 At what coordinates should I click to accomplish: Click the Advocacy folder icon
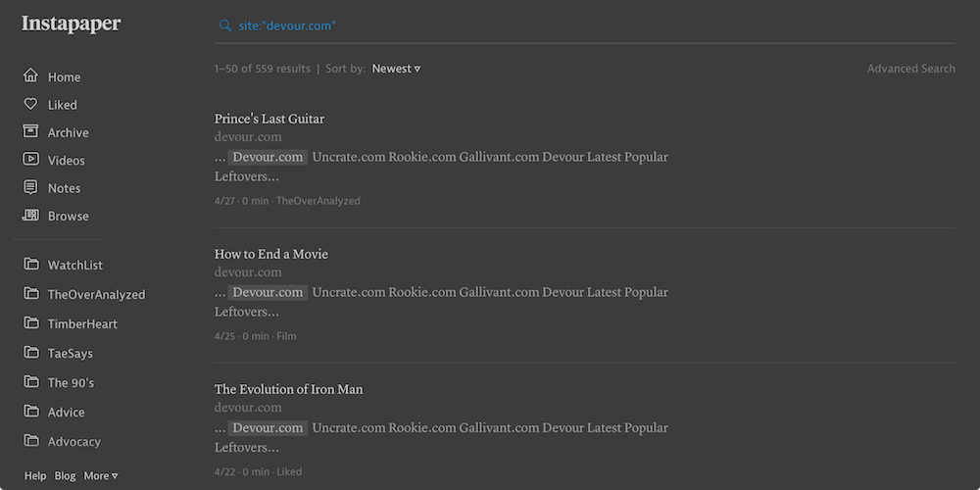31,440
